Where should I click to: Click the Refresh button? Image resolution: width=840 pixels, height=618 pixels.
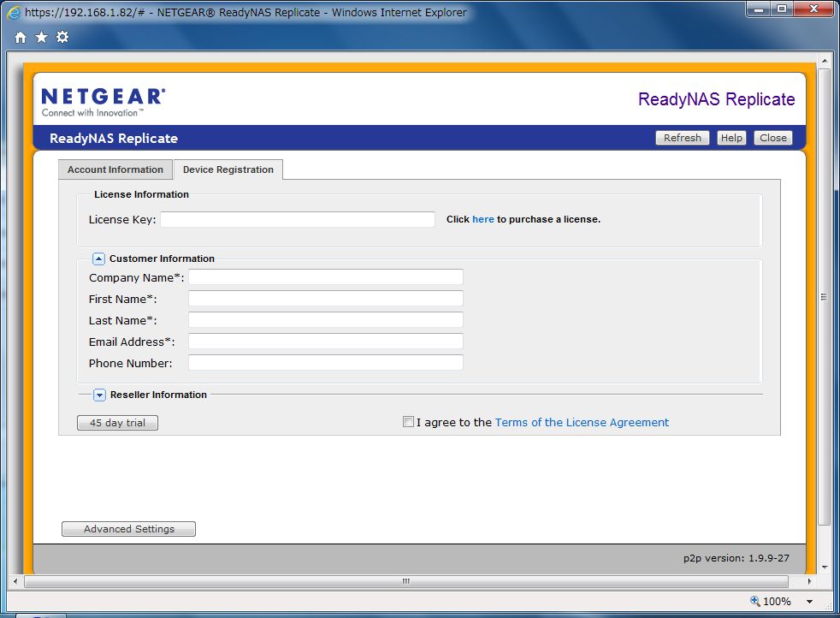682,138
